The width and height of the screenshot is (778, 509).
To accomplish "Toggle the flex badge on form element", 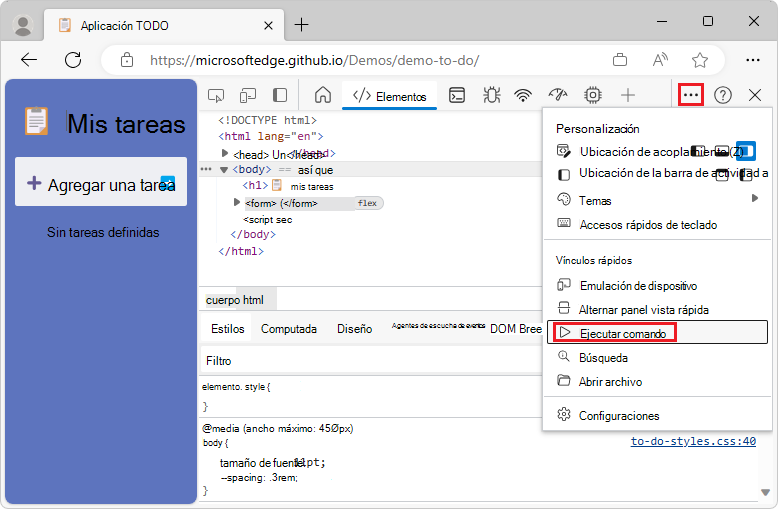I will pos(367,203).
